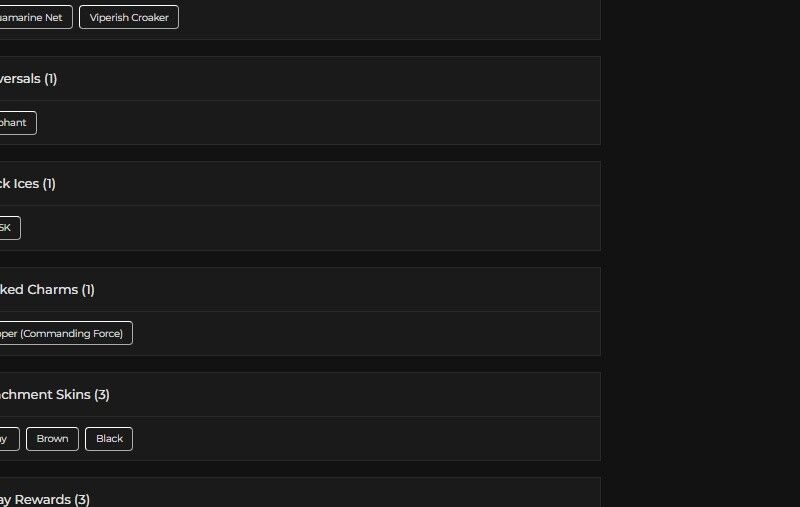The width and height of the screenshot is (800, 507).
Task: Select the cut-off tag left of Brown
Action: pyautogui.click(x=8, y=439)
